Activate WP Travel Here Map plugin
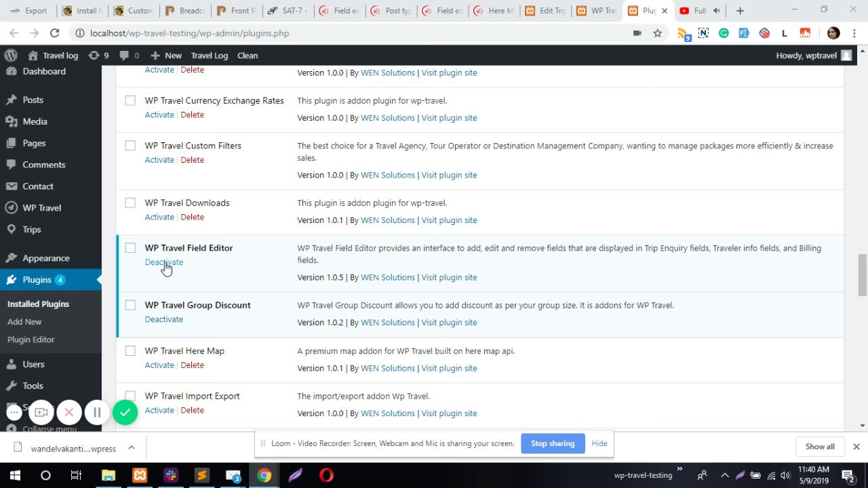868x488 pixels. tap(159, 365)
